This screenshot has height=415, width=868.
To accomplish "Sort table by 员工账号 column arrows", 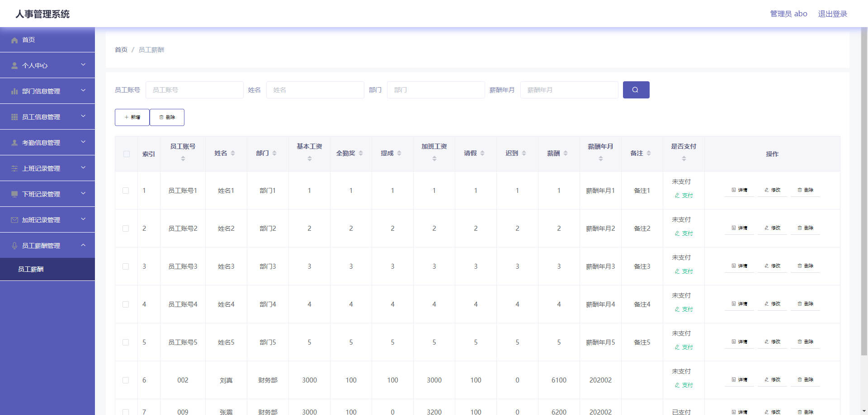I will (x=183, y=159).
